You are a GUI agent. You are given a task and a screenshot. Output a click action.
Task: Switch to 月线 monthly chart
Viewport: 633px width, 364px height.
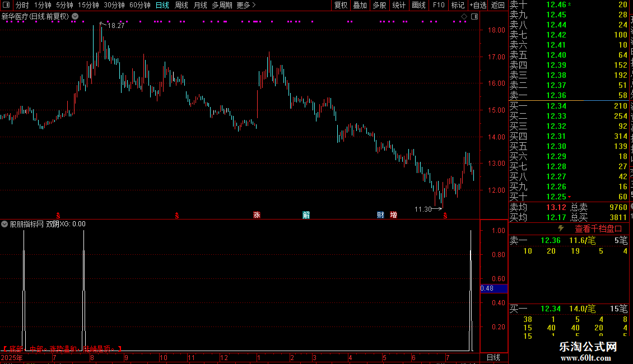[x=200, y=5]
